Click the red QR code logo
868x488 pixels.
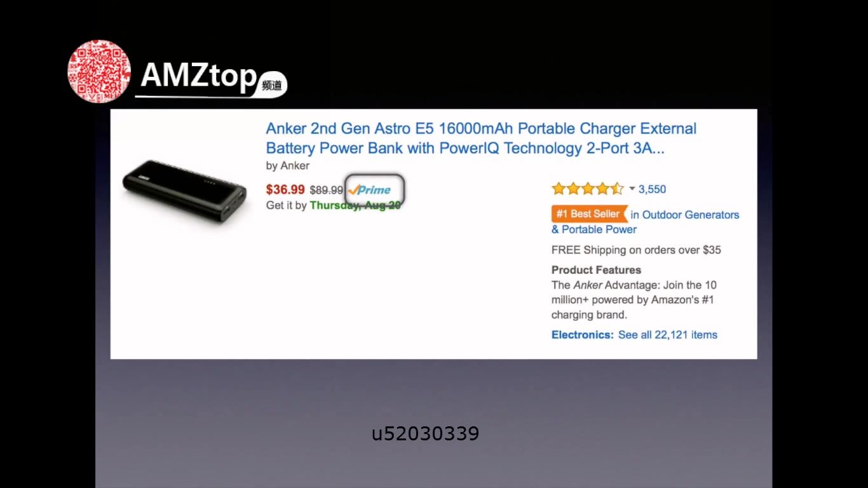(x=99, y=71)
